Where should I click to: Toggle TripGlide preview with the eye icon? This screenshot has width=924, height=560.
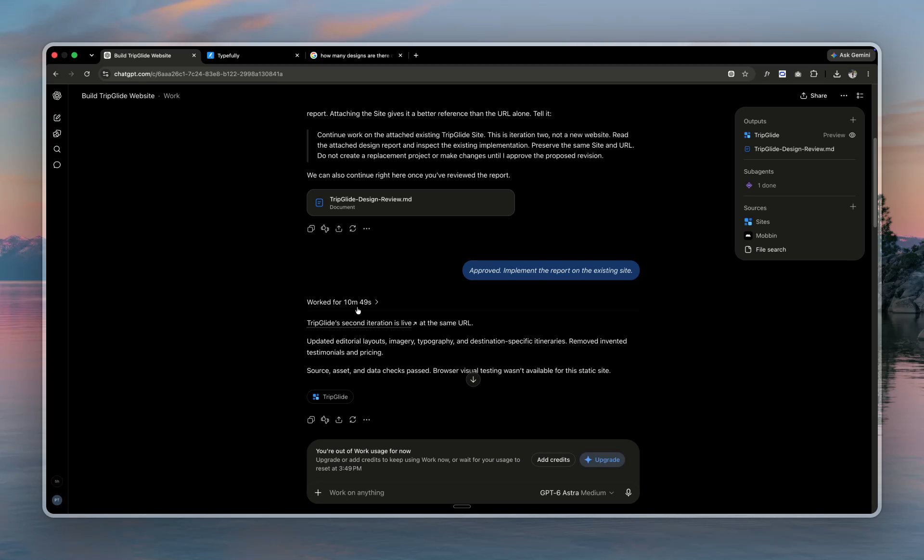(852, 135)
